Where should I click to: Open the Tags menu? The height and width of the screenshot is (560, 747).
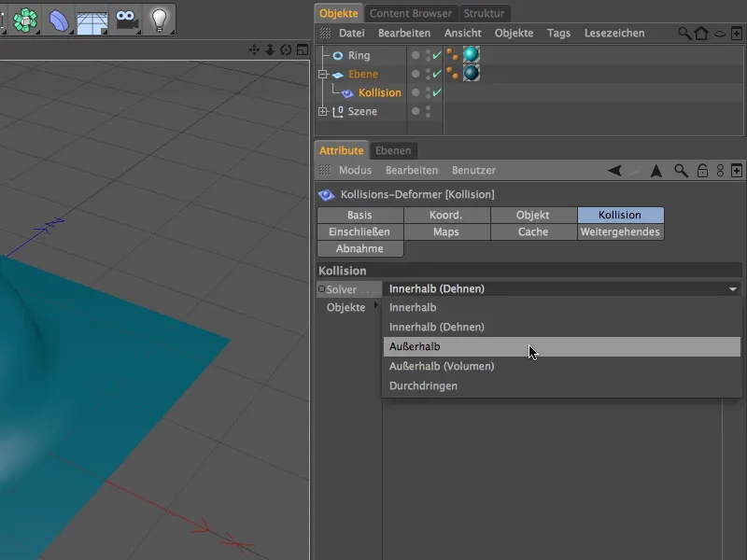pyautogui.click(x=558, y=33)
